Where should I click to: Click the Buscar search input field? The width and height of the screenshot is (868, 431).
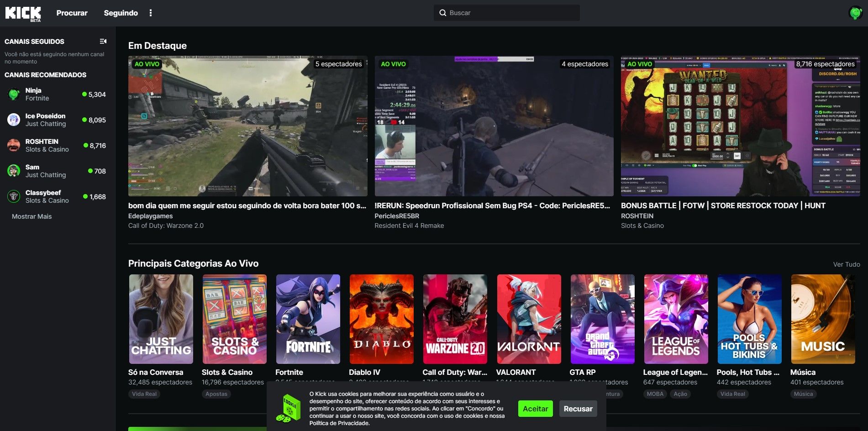tap(507, 12)
